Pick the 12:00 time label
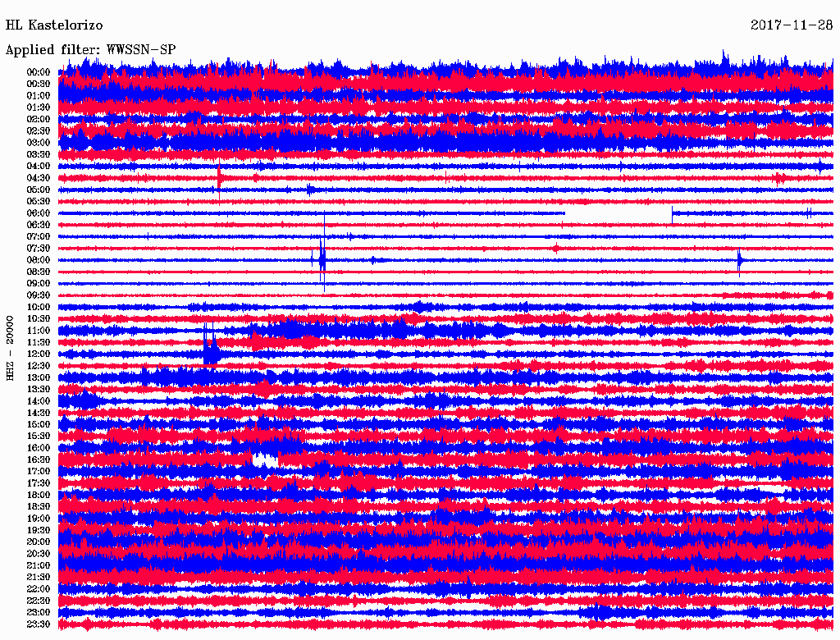Viewport: 840px width, 640px height. 39,354
